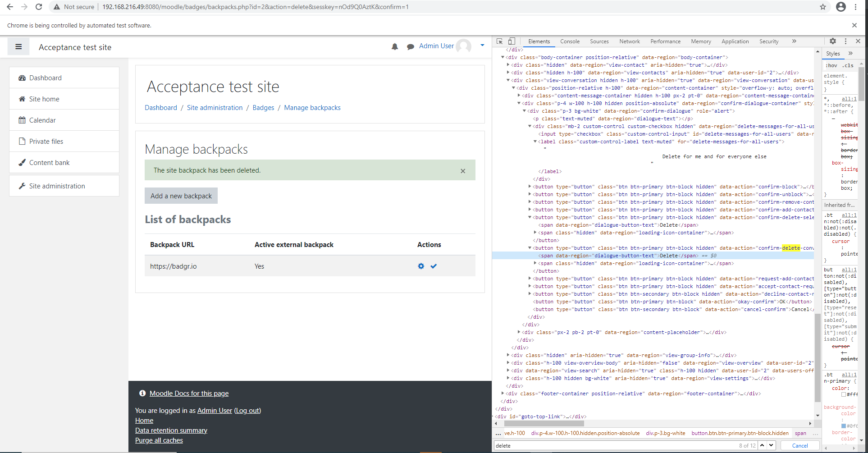Open the Chrome three-dot menu

855,7
